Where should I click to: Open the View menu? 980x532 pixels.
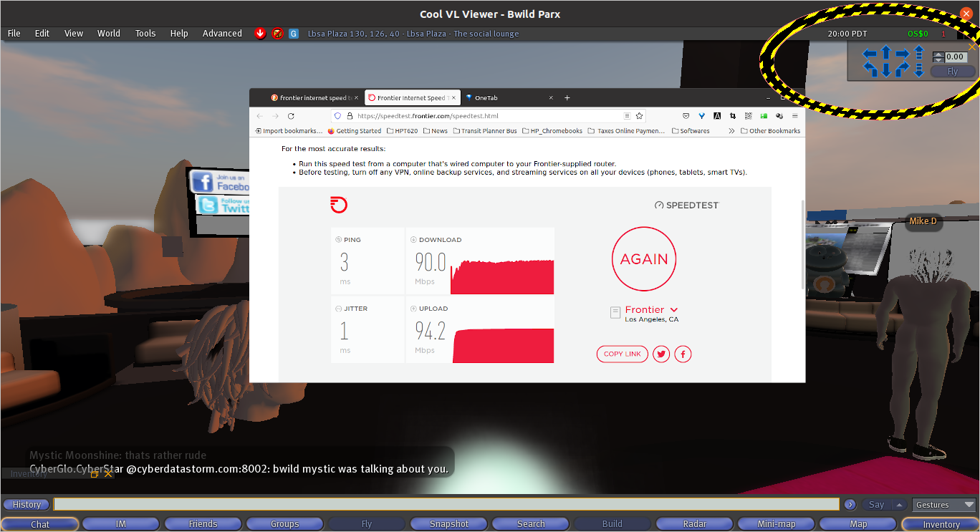point(74,34)
